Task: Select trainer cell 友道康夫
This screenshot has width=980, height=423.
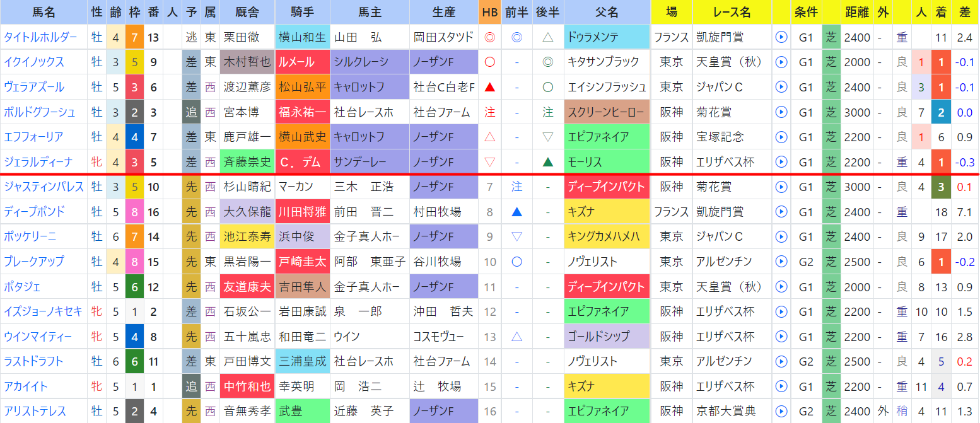Action: point(247,287)
